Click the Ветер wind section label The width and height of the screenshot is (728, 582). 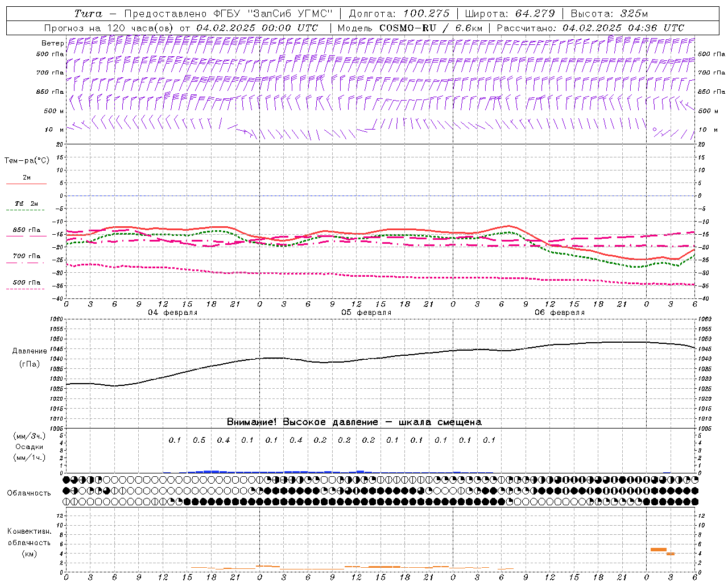click(x=52, y=43)
